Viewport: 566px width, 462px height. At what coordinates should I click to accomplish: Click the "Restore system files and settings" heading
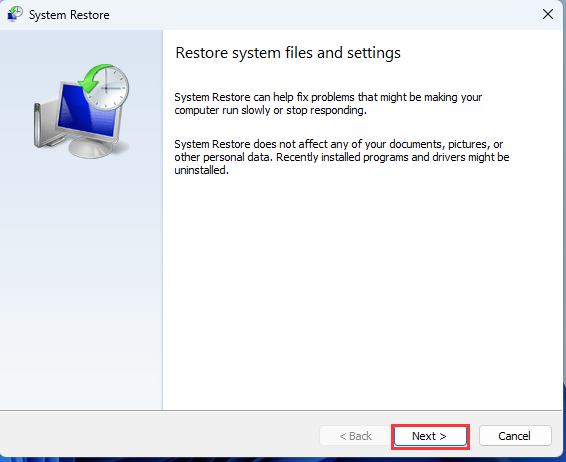pos(288,53)
